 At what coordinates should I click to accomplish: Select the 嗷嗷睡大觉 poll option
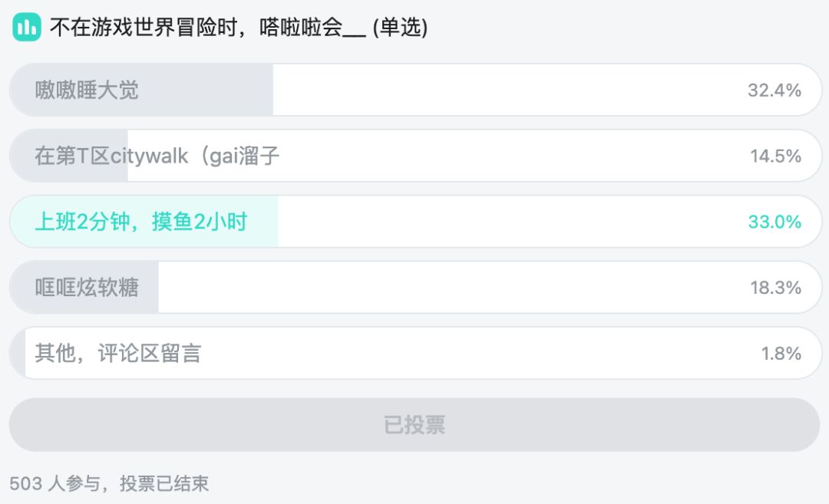click(x=87, y=91)
